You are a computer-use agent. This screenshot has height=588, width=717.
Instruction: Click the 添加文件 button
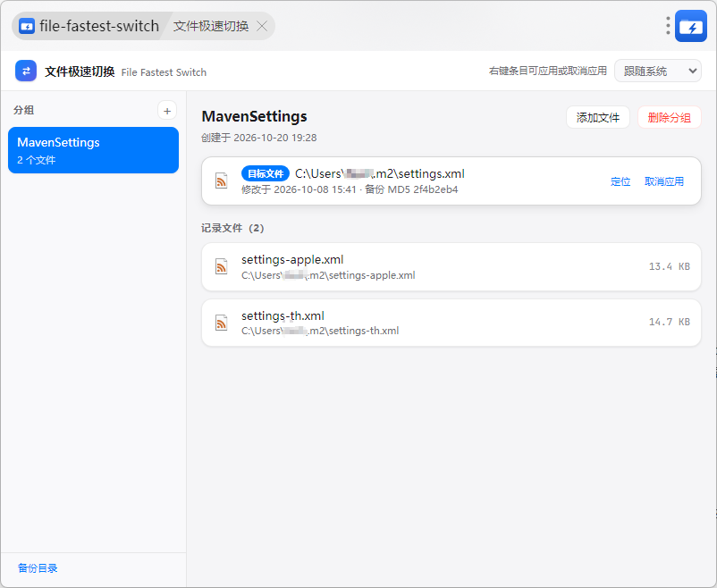[598, 117]
